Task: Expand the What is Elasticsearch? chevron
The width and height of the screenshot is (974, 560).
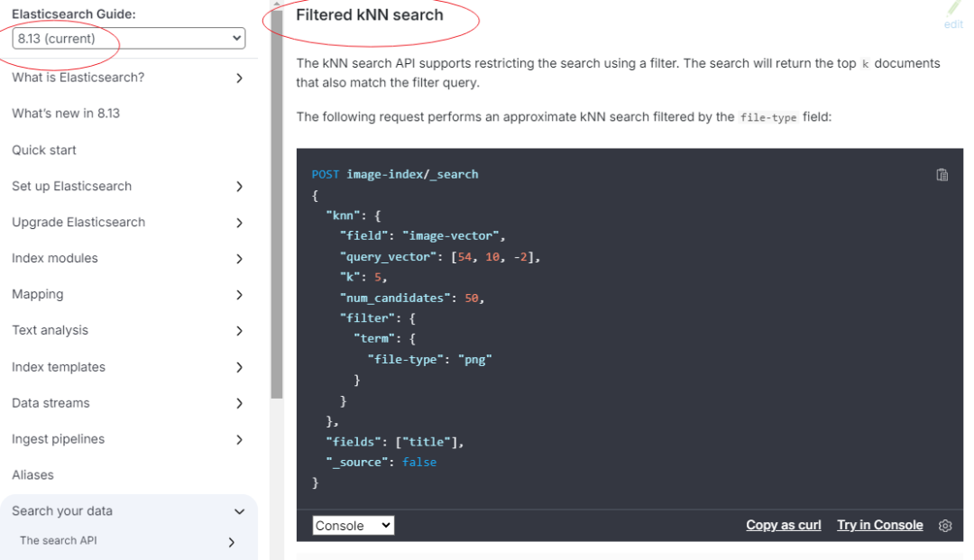Action: [239, 78]
